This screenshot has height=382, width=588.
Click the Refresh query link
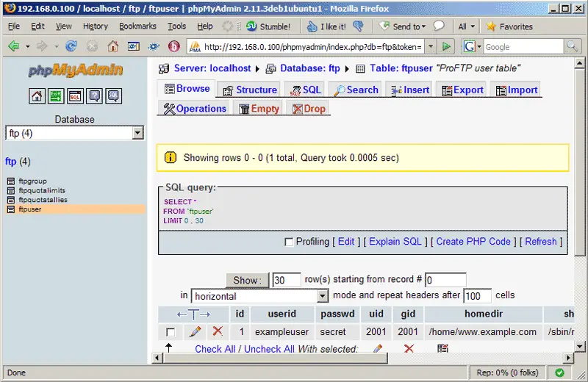(541, 242)
